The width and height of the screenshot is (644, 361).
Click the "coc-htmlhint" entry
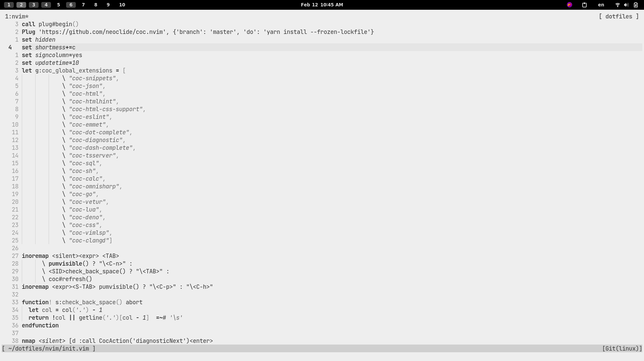pyautogui.click(x=92, y=101)
